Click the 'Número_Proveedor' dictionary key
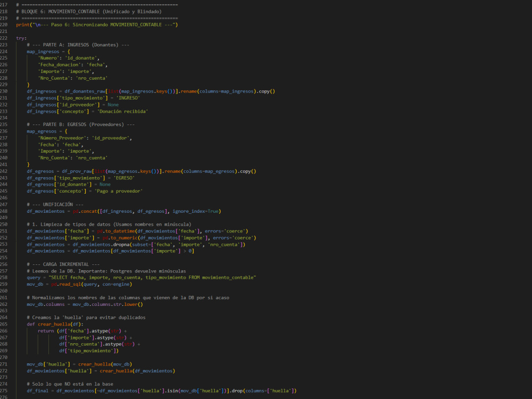The height and width of the screenshot is (399, 532). click(62, 138)
